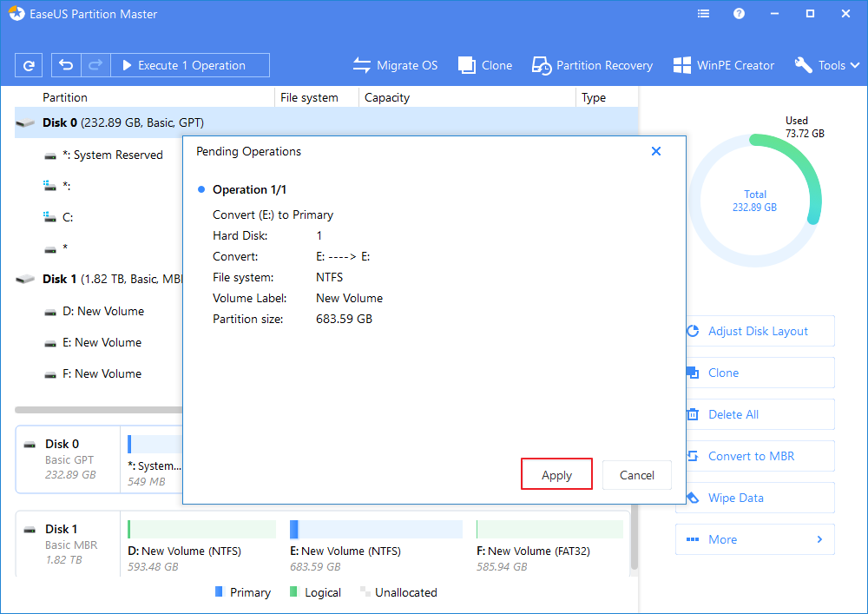Click the F: New Volume partition bar

549,530
